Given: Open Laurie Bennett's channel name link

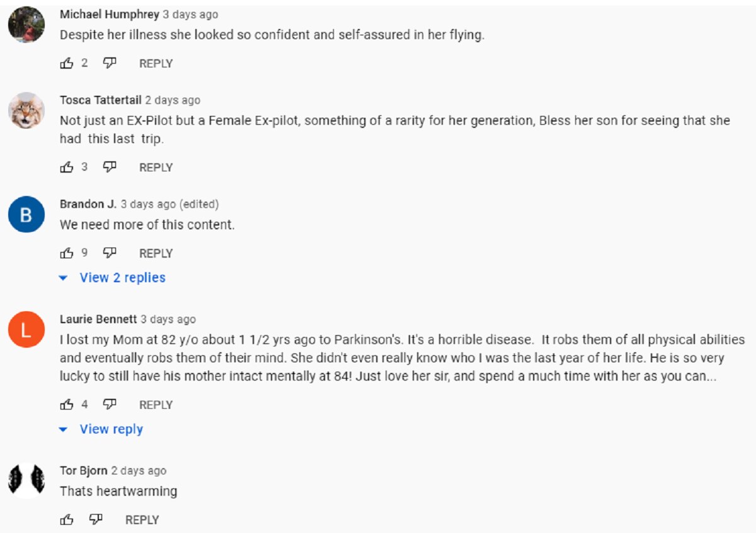Looking at the screenshot, I should (98, 319).
